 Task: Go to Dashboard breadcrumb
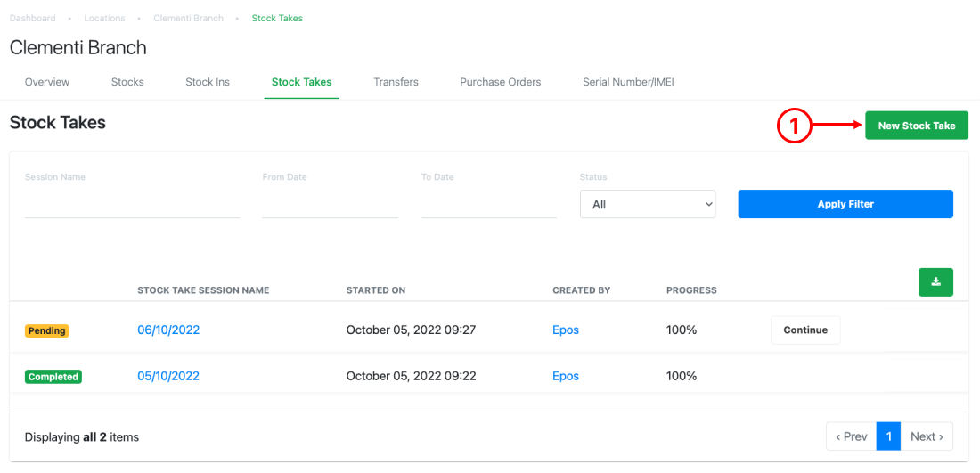coord(32,18)
